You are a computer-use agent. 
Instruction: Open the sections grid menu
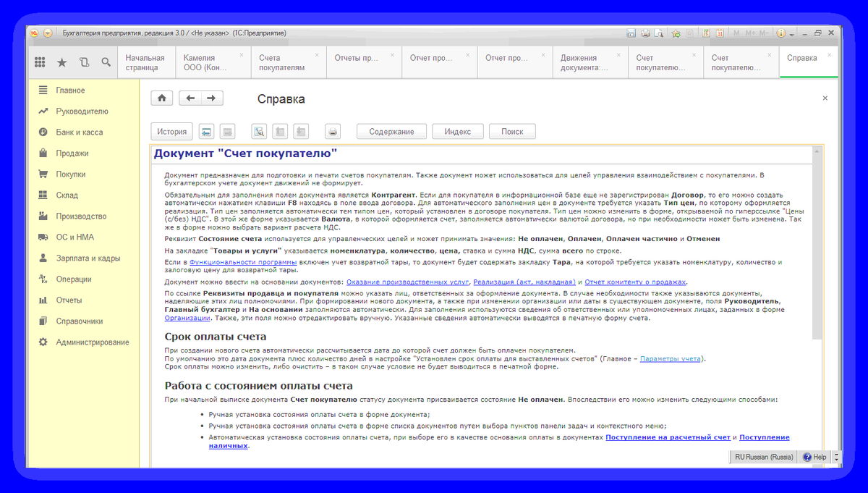(x=40, y=62)
